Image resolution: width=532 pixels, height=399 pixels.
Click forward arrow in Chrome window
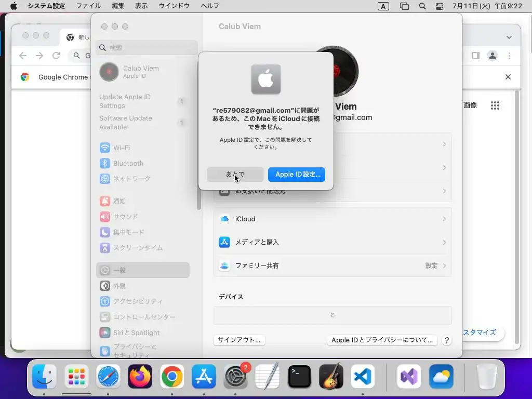39,56
